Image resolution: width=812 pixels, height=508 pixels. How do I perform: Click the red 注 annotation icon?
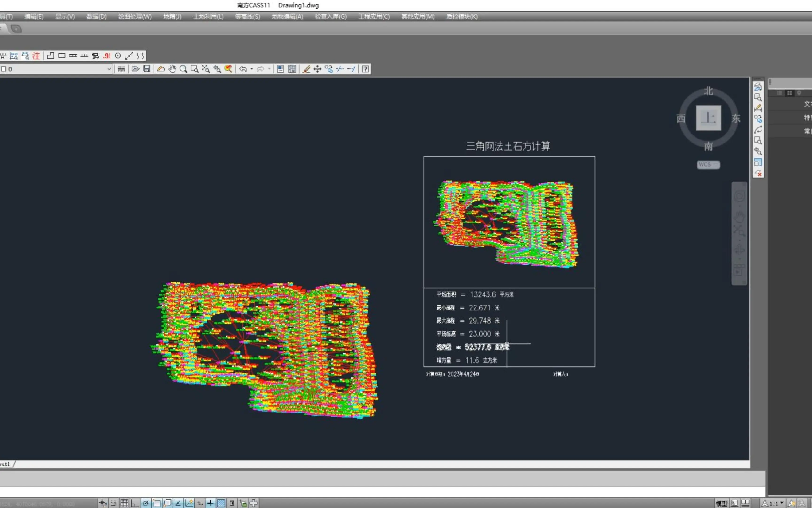[x=36, y=56]
